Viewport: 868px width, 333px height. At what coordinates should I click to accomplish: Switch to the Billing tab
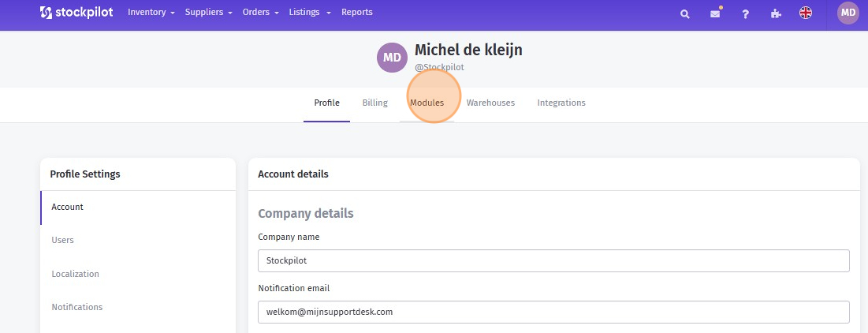(375, 103)
